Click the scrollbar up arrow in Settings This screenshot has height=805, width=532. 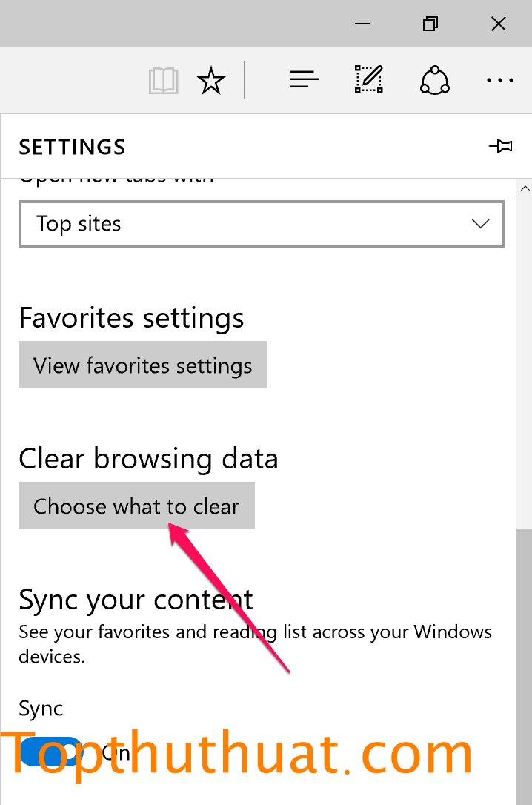(x=525, y=188)
